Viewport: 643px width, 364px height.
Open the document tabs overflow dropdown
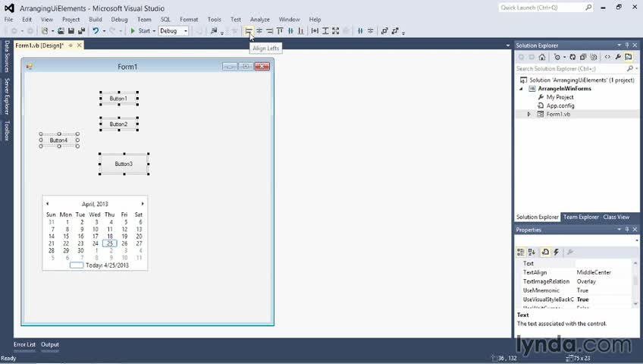[x=508, y=45]
